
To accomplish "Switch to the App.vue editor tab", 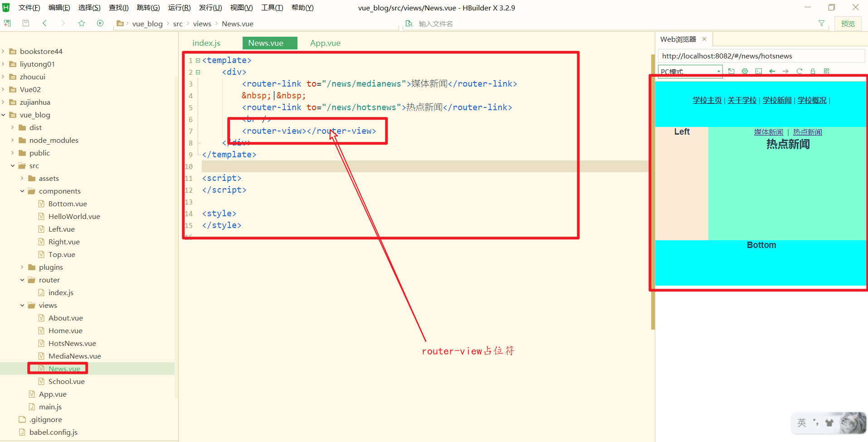I will [x=325, y=43].
